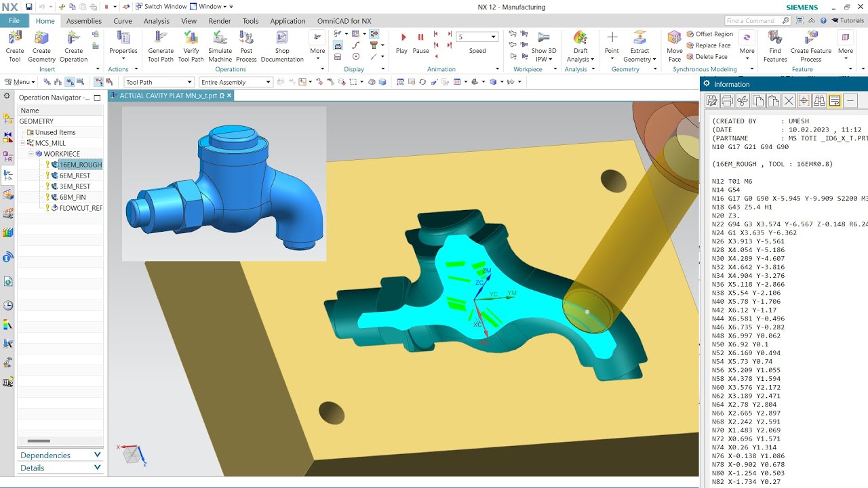868x488 pixels.
Task: Click the Create Tool icon
Action: pyautogui.click(x=14, y=46)
